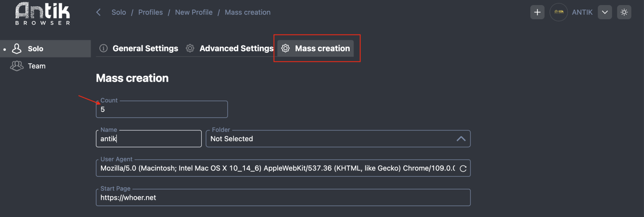Open the Solo section in sidebar
The width and height of the screenshot is (644, 217).
pyautogui.click(x=35, y=49)
